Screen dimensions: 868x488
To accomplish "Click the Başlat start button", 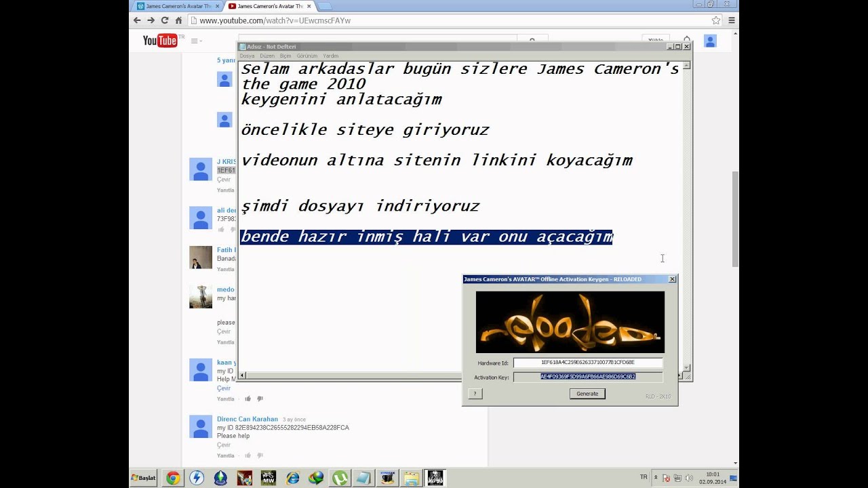I will (143, 478).
